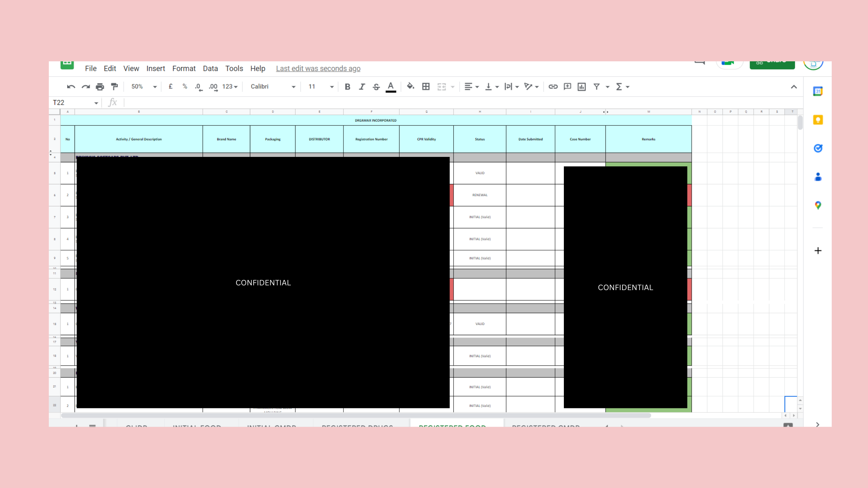
Task: Select the paint format tool
Action: tap(114, 86)
